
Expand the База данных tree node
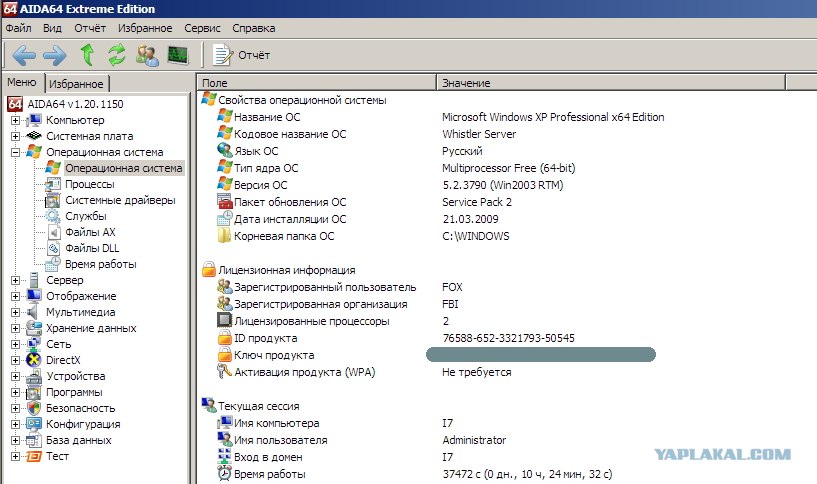tap(16, 441)
